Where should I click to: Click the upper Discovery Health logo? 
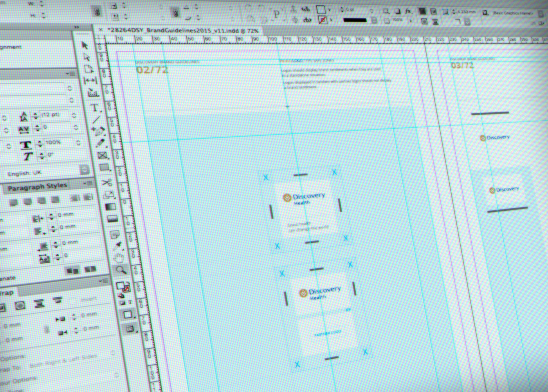click(x=304, y=198)
